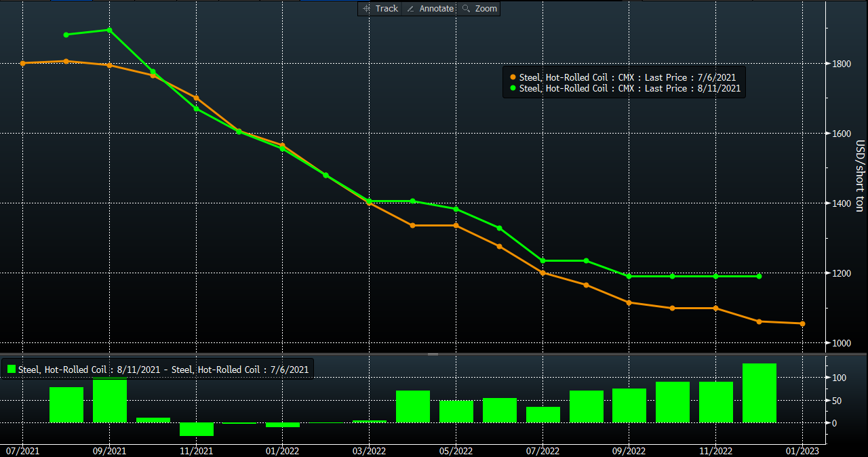Click the green square in the spread legend

12,370
